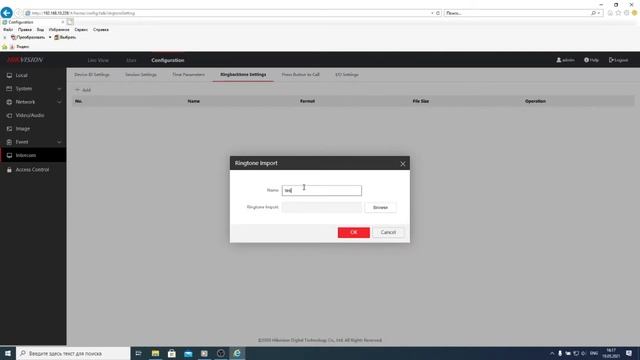Click the Hikvision logo
Viewport: 640px width, 360px height.
(x=24, y=60)
